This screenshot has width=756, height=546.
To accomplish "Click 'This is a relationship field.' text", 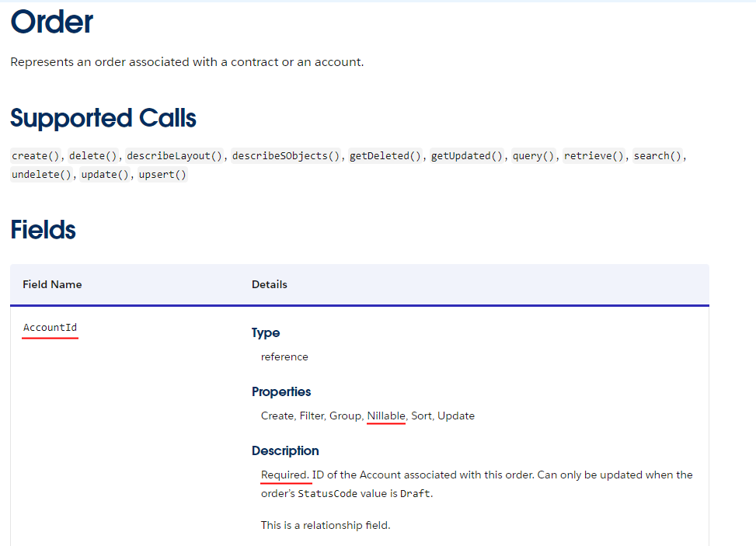I will 326,525.
